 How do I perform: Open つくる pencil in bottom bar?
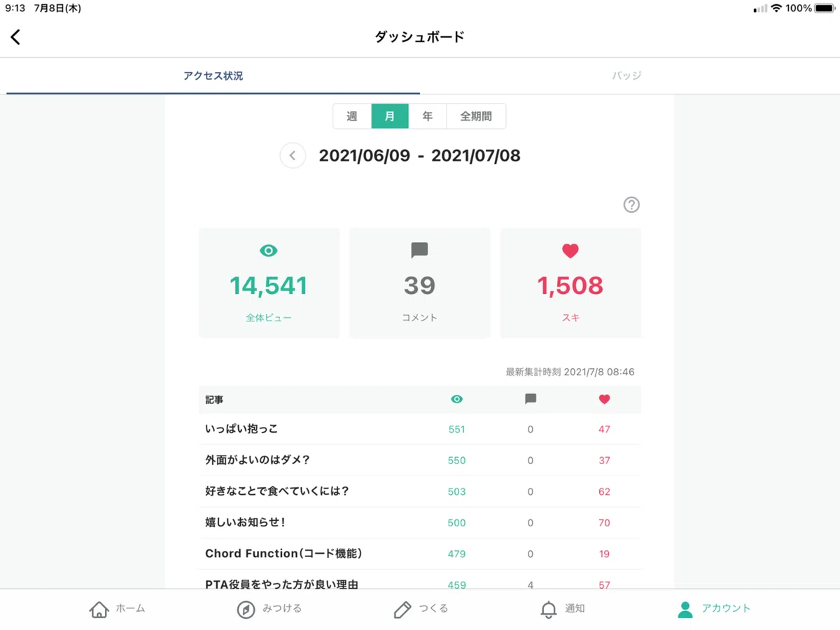point(421,609)
